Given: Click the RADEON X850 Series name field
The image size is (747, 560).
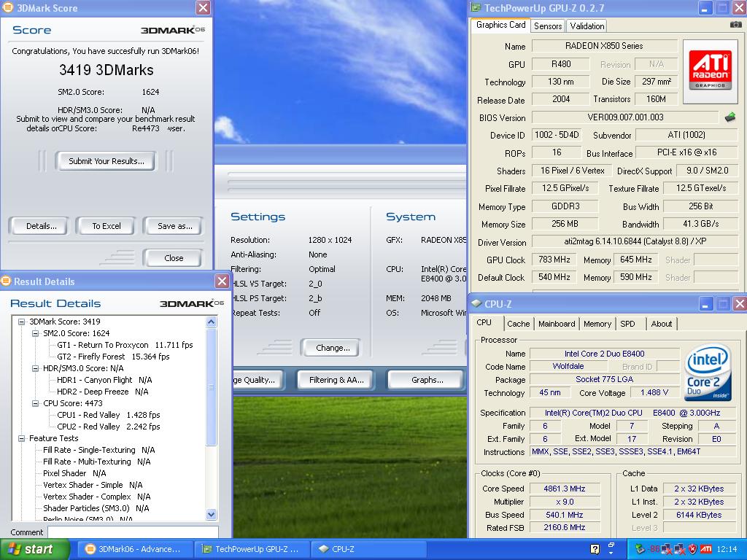Looking at the screenshot, I should point(604,46).
